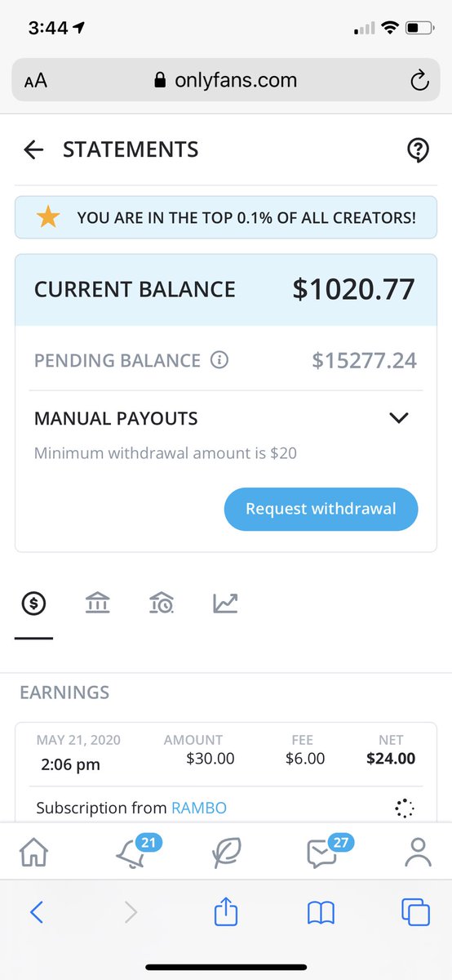Tap the leaf new post icon
Screen dimensions: 452x980
click(x=225, y=853)
